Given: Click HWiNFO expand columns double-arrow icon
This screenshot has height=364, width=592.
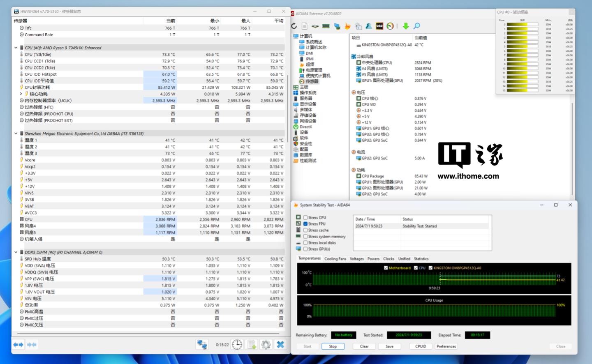Looking at the screenshot, I should click(x=18, y=345).
